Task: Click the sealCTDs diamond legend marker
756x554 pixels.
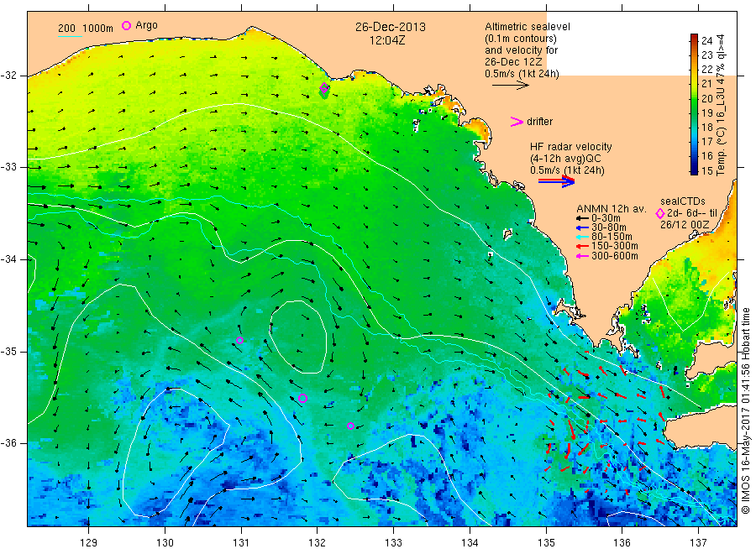Action: click(x=660, y=213)
